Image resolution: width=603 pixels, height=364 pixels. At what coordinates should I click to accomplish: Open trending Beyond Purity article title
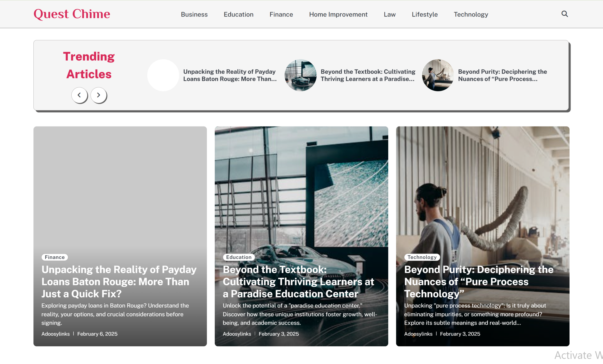pyautogui.click(x=502, y=75)
